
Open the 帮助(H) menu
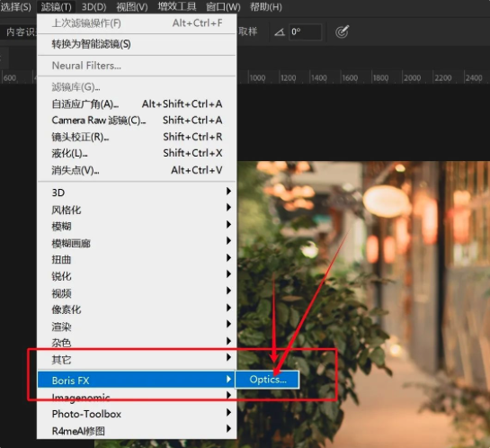tap(266, 6)
